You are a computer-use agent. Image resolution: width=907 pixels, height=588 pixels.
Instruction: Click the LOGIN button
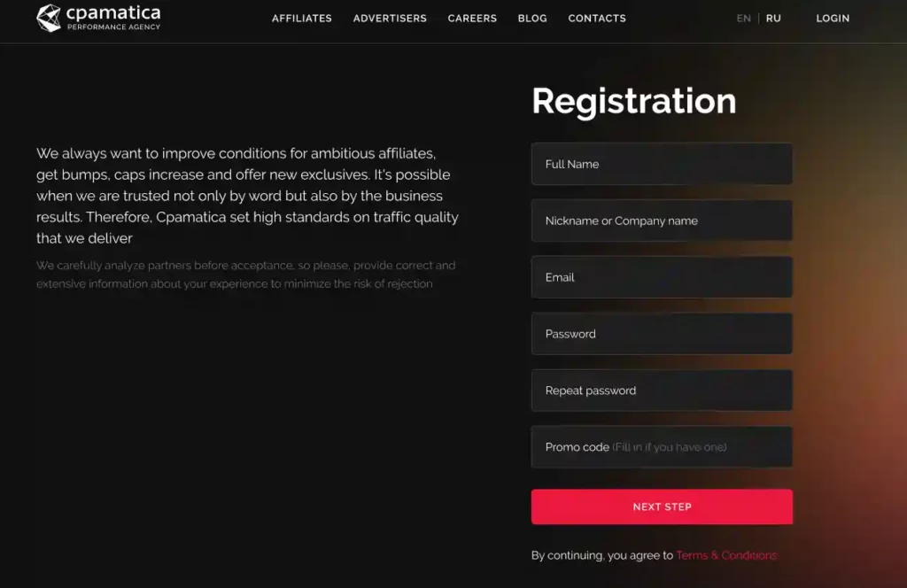pos(833,18)
